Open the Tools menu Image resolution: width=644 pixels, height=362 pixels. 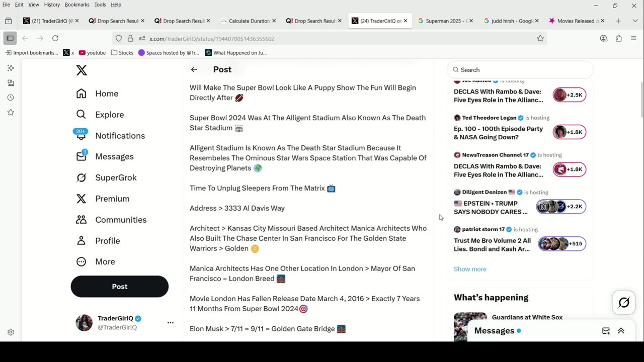(100, 5)
